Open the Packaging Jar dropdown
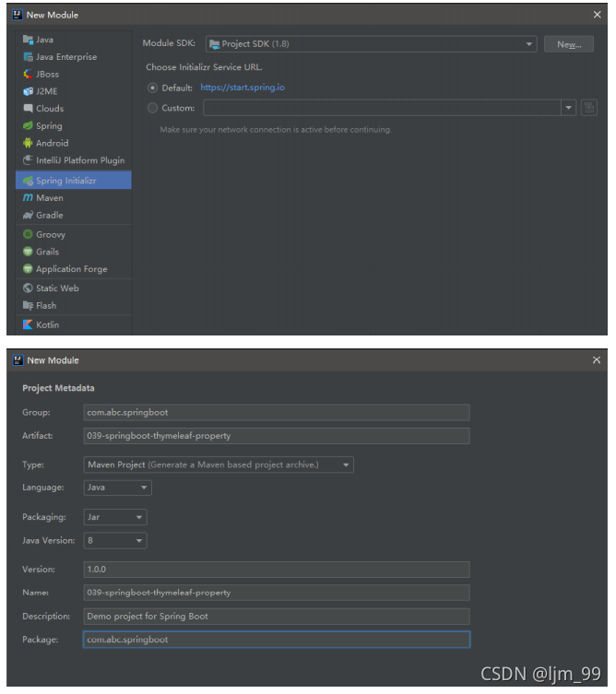Screen dimensions: 616x694 pos(115,517)
